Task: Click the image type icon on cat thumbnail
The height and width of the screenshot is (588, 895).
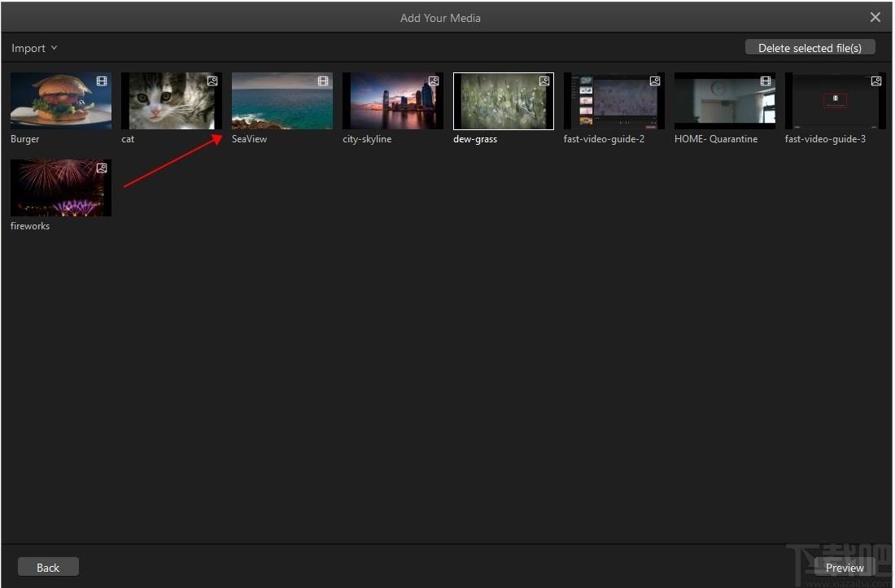Action: (x=212, y=81)
